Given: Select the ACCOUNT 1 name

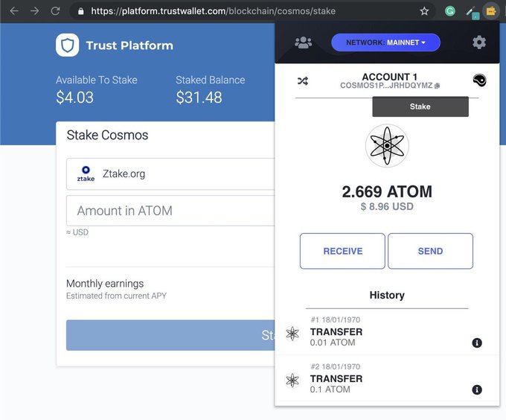Looking at the screenshot, I should pyautogui.click(x=389, y=77).
